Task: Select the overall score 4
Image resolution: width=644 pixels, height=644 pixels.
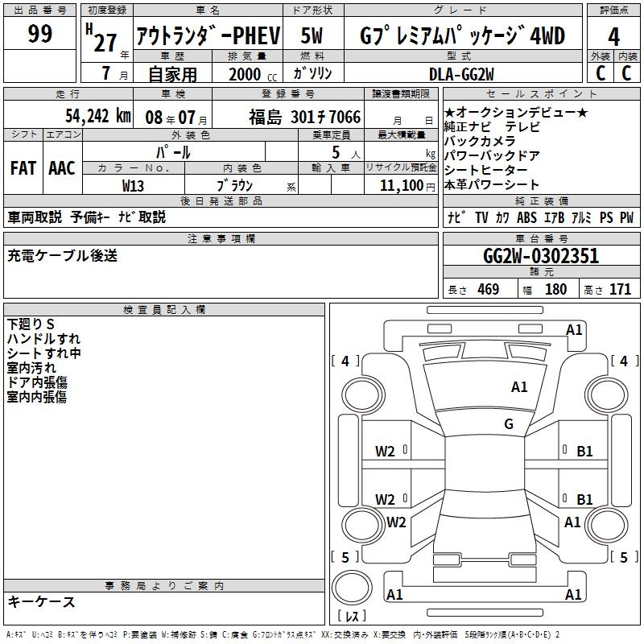Action: (x=613, y=37)
